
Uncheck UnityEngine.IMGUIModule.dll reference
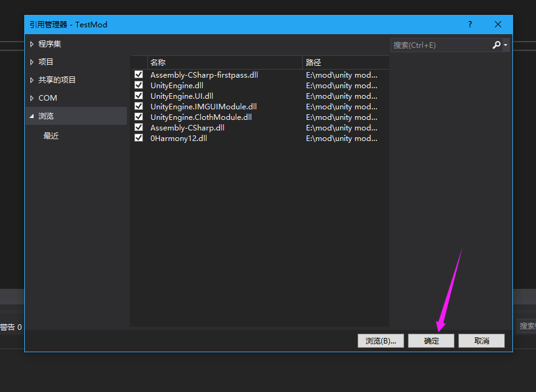tap(138, 106)
